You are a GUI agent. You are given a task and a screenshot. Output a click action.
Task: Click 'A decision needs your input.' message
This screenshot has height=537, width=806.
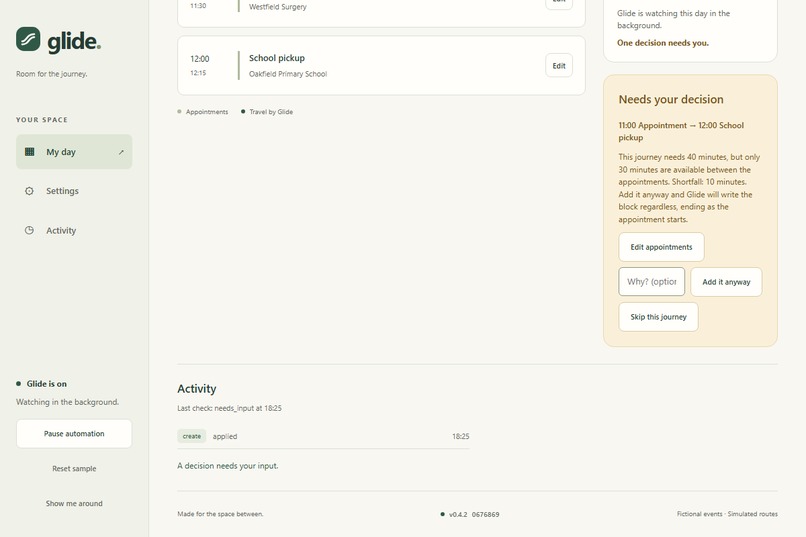click(228, 466)
